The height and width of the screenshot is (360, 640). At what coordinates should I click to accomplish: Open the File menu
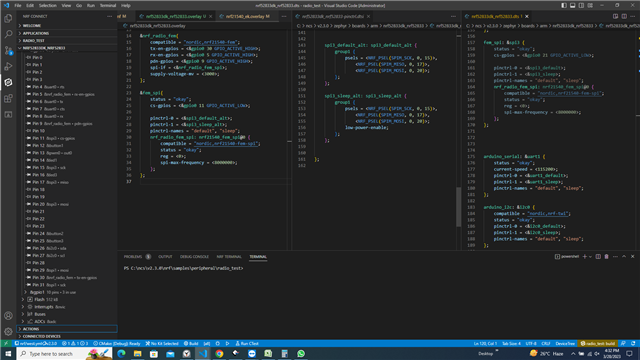coord(18,5)
